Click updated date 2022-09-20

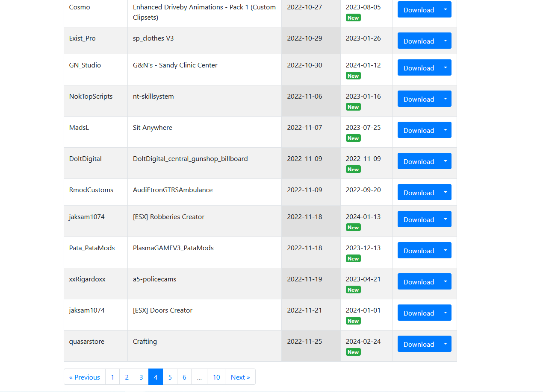363,190
